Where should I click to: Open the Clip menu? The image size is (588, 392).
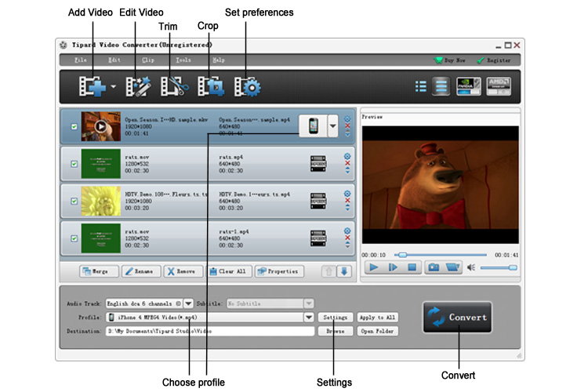click(148, 60)
